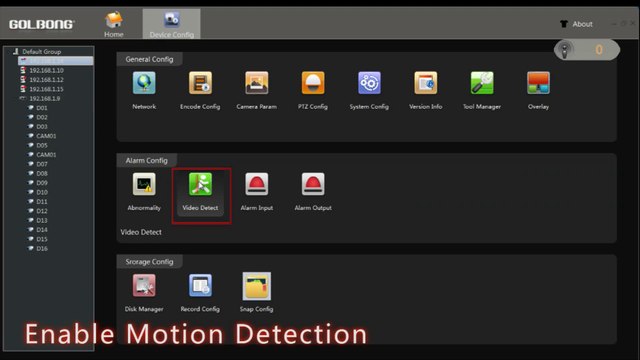Viewport: 640px width, 360px height.
Task: Collapse device 192.168.1.9 node
Action: pyautogui.click(x=23, y=98)
